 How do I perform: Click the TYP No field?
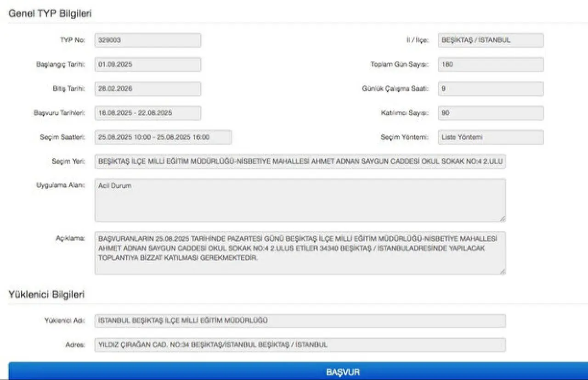click(x=147, y=40)
